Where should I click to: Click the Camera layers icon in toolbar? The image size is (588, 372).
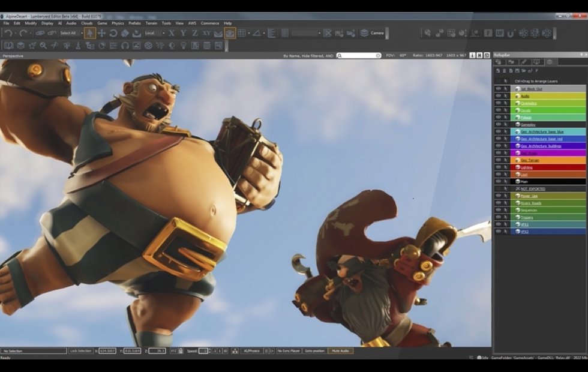[x=364, y=33]
